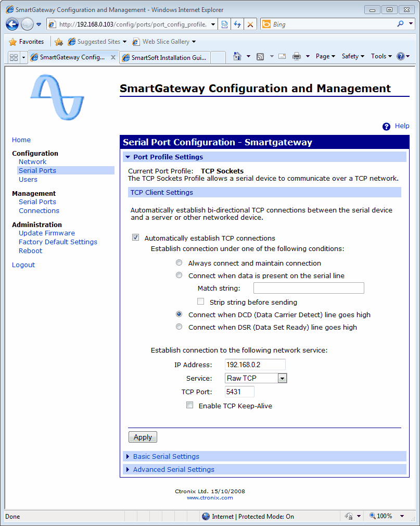Image resolution: width=420 pixels, height=526 pixels.
Task: Click the IE Help question mark icon
Action: click(x=401, y=56)
